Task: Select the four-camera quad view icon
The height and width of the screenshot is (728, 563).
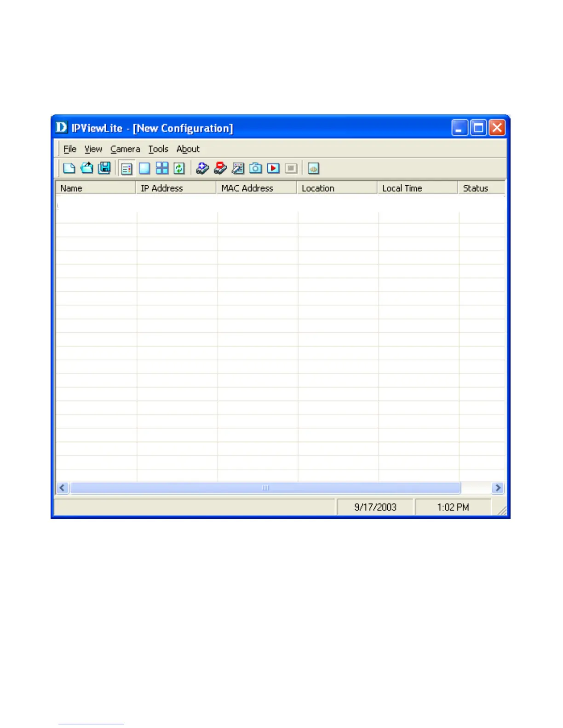Action: 162,168
